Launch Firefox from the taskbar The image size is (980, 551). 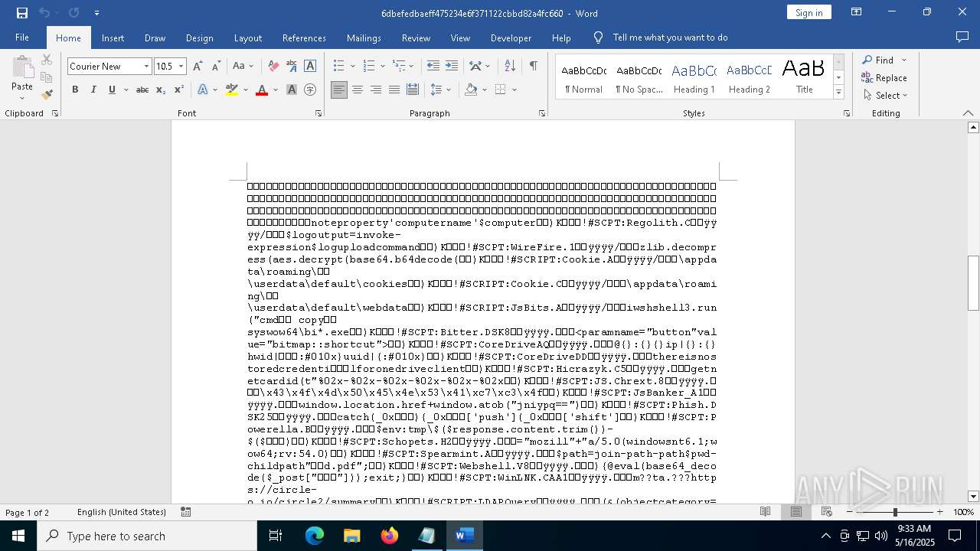coord(390,536)
